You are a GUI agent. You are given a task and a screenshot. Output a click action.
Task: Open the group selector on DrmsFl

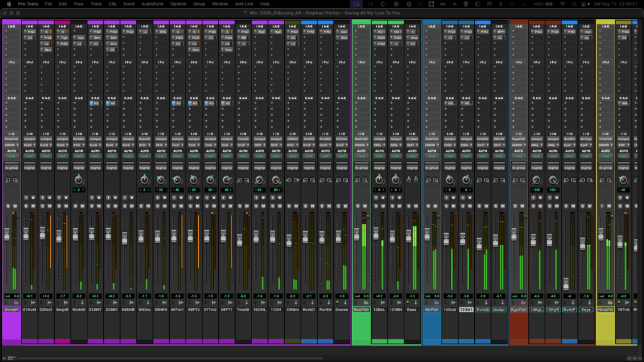(x=11, y=168)
